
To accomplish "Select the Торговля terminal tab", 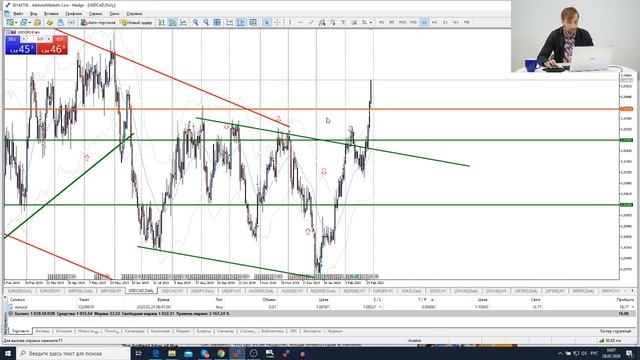I will (20, 331).
